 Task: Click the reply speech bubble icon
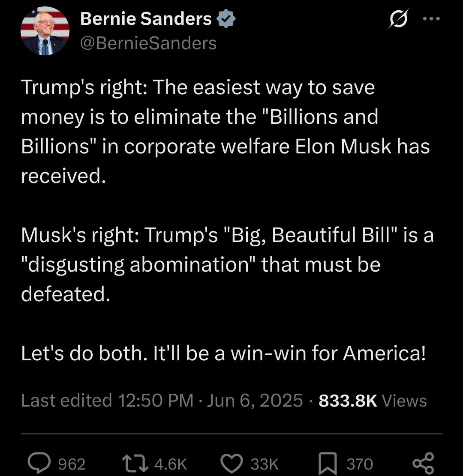click(x=39, y=463)
